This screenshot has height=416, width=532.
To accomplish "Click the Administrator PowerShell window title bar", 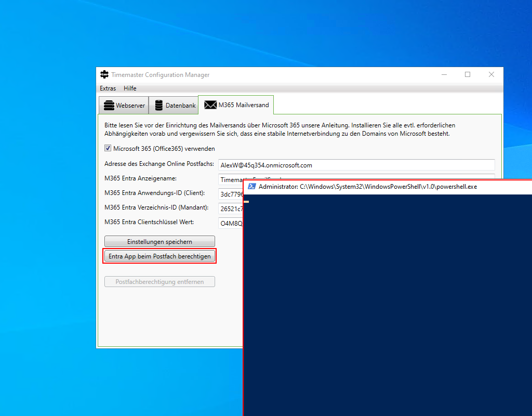I will 390,187.
